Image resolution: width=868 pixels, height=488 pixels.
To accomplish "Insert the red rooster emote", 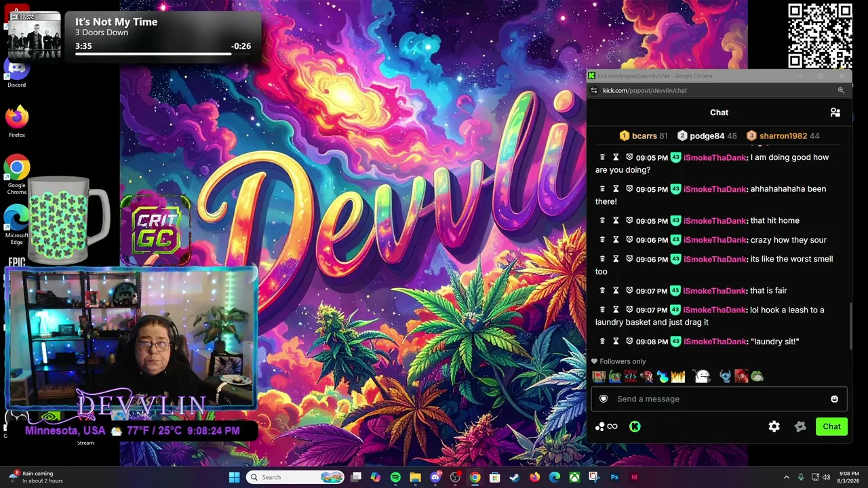I will pyautogui.click(x=741, y=376).
